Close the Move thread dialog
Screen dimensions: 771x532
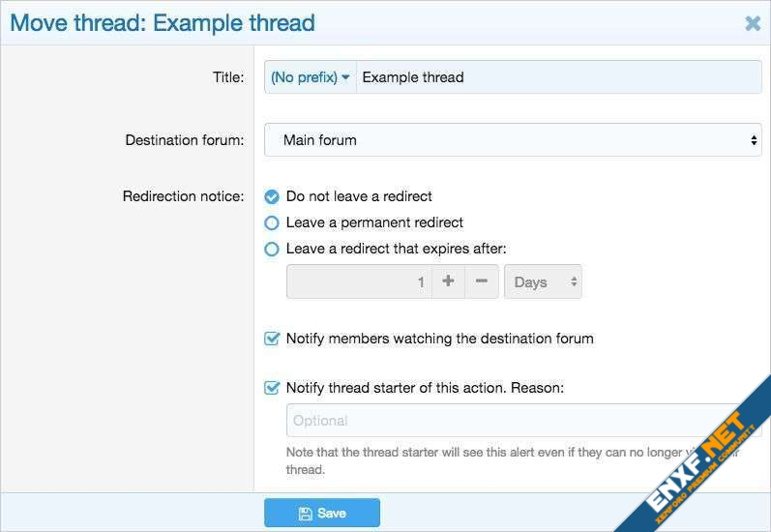(x=753, y=23)
